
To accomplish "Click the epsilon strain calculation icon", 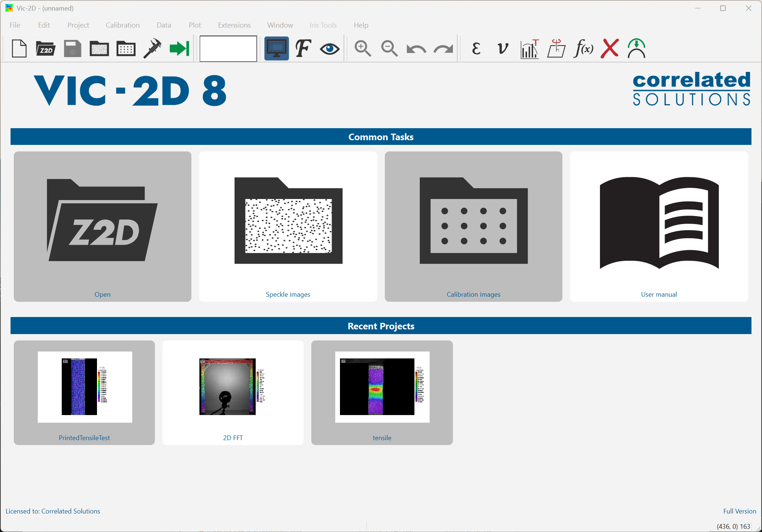I will pyautogui.click(x=476, y=48).
